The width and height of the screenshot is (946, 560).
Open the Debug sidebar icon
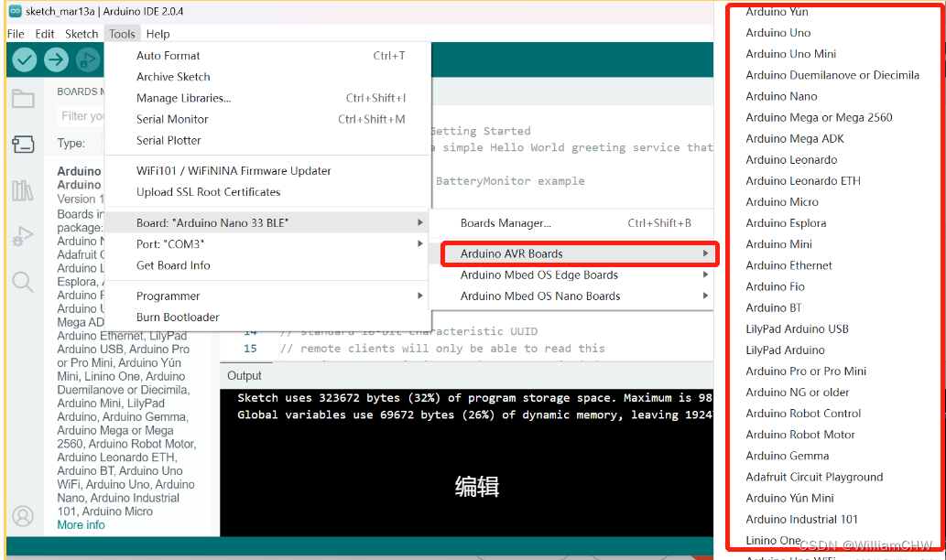[23, 236]
